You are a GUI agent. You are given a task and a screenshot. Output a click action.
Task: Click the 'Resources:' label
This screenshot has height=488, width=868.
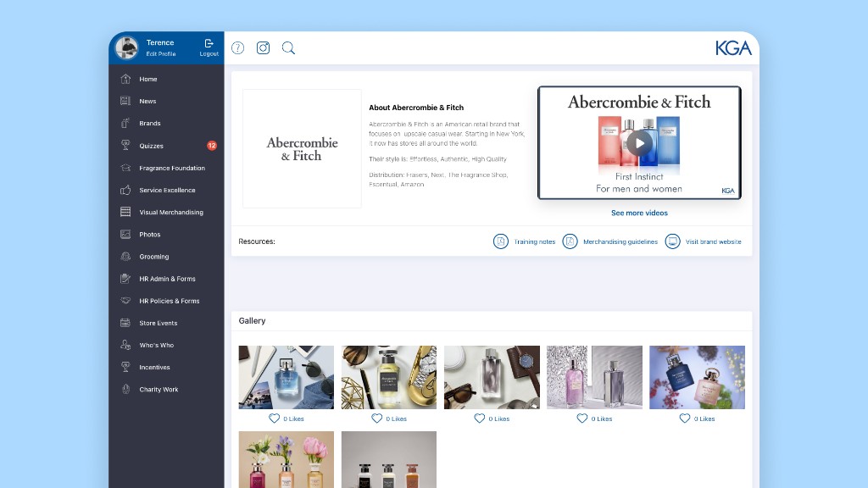257,241
